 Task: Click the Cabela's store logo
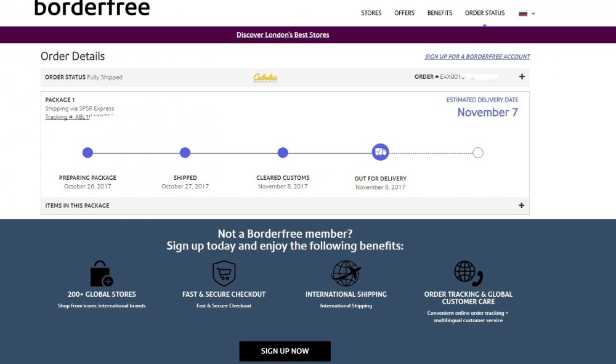[x=265, y=78]
